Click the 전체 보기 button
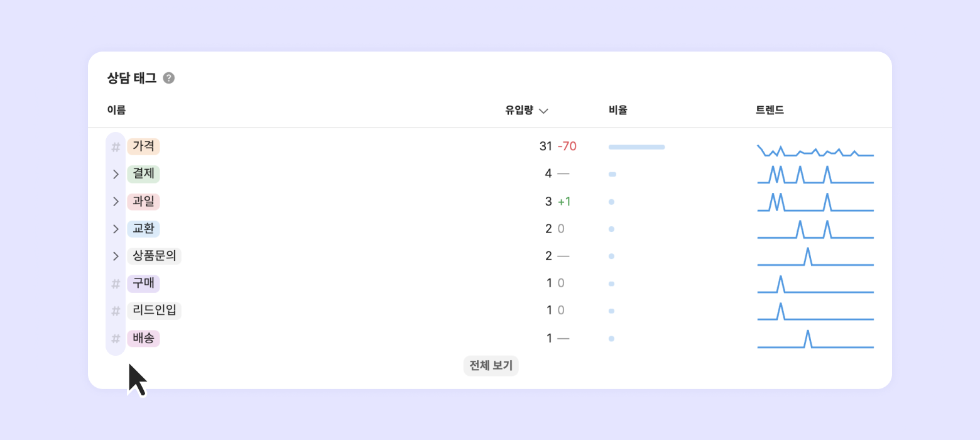Viewport: 980px width, 440px height. (x=491, y=365)
